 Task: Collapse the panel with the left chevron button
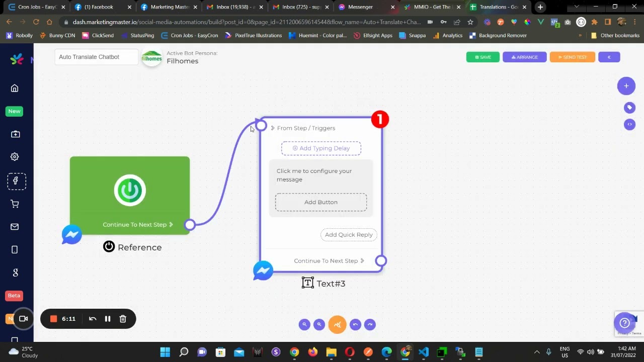tap(609, 57)
